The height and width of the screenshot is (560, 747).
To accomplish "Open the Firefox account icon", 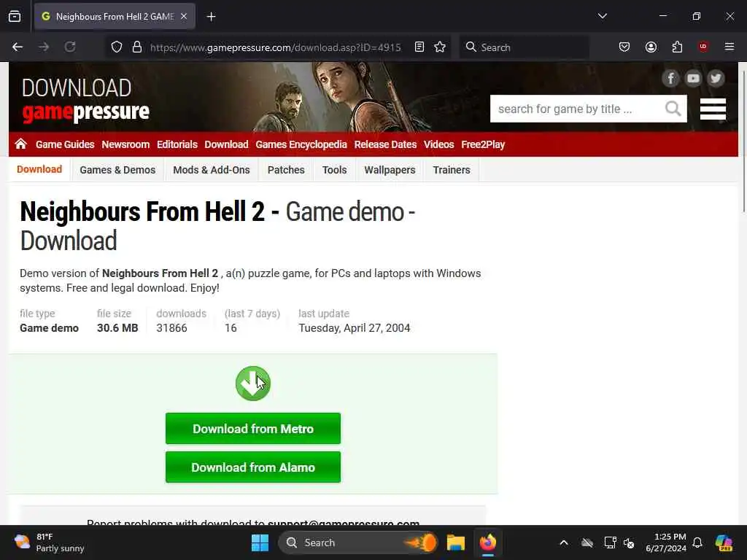I will (651, 47).
